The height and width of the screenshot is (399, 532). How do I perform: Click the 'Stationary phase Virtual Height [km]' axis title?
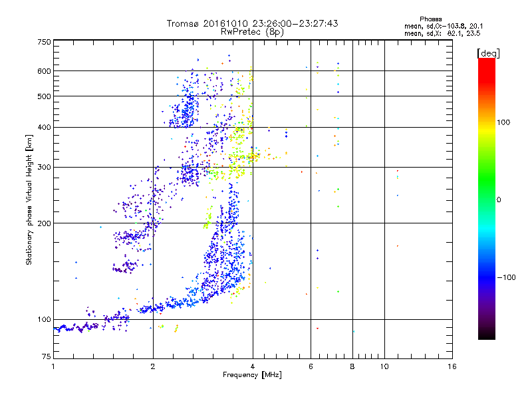(29, 199)
